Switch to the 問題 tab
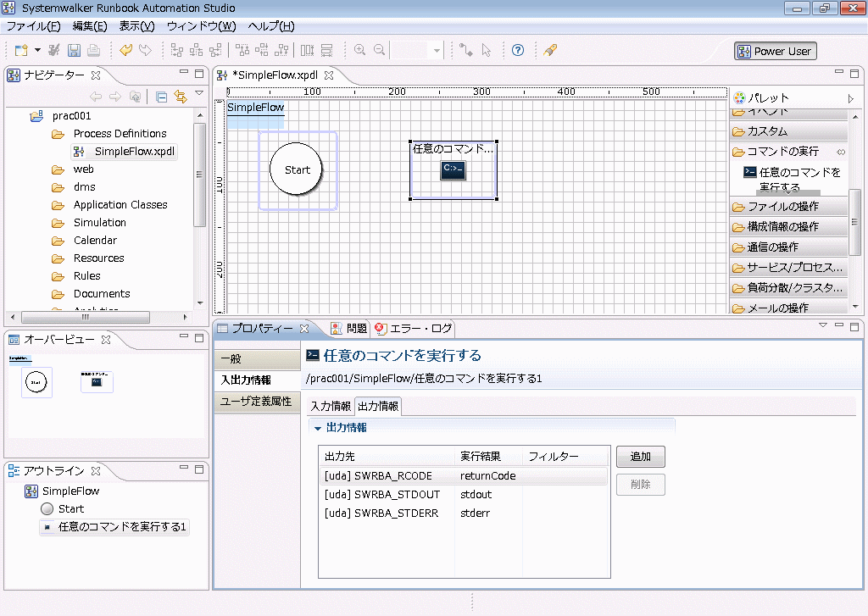 coord(349,328)
